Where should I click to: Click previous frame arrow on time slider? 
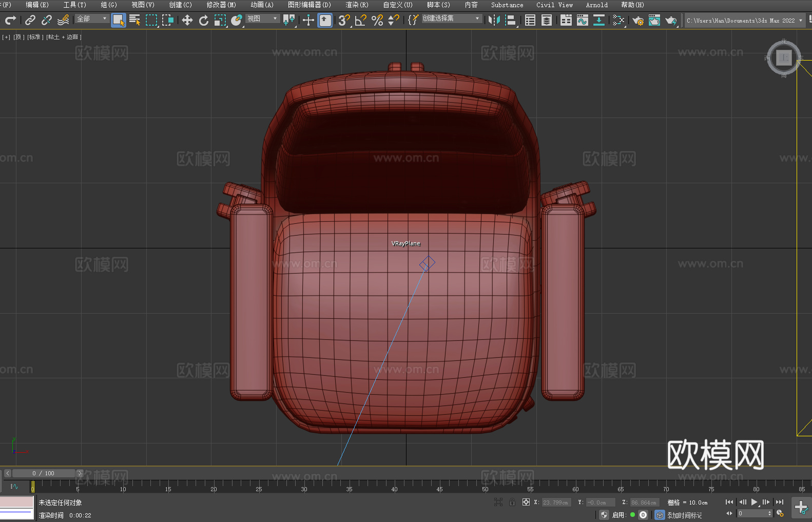point(7,473)
